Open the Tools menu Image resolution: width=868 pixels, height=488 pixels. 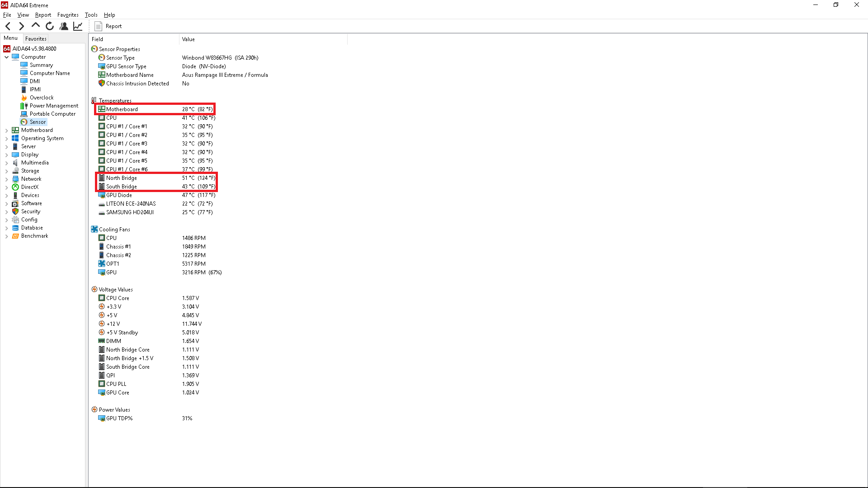pyautogui.click(x=91, y=15)
